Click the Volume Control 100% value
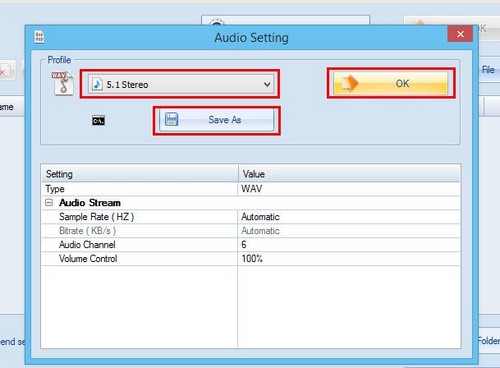The image size is (500, 368). tap(349, 259)
